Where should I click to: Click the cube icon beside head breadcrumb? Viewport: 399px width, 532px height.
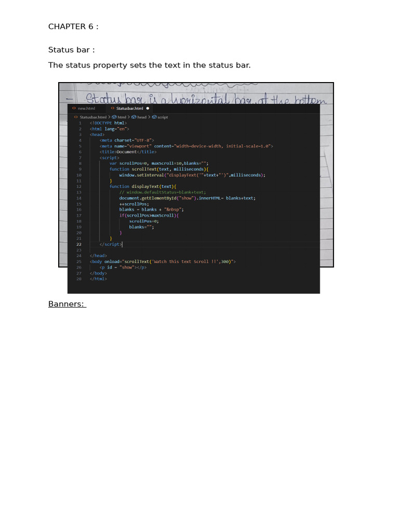point(134,117)
